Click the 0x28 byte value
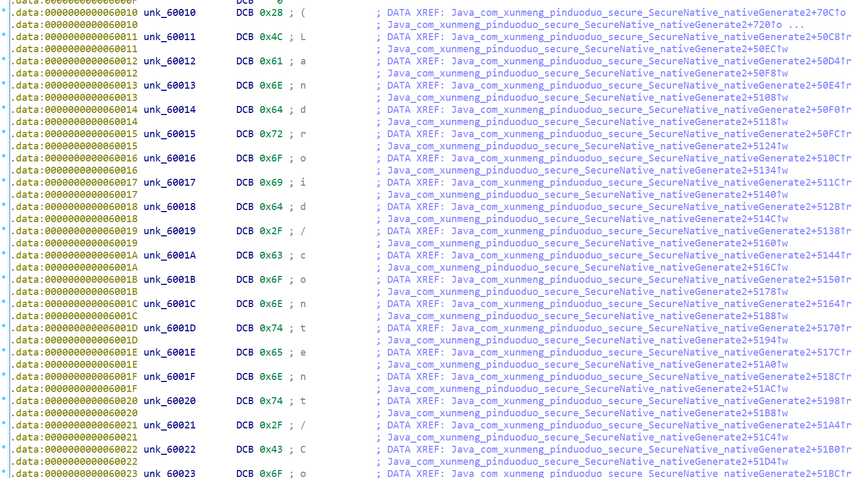The width and height of the screenshot is (868, 478). pos(271,13)
